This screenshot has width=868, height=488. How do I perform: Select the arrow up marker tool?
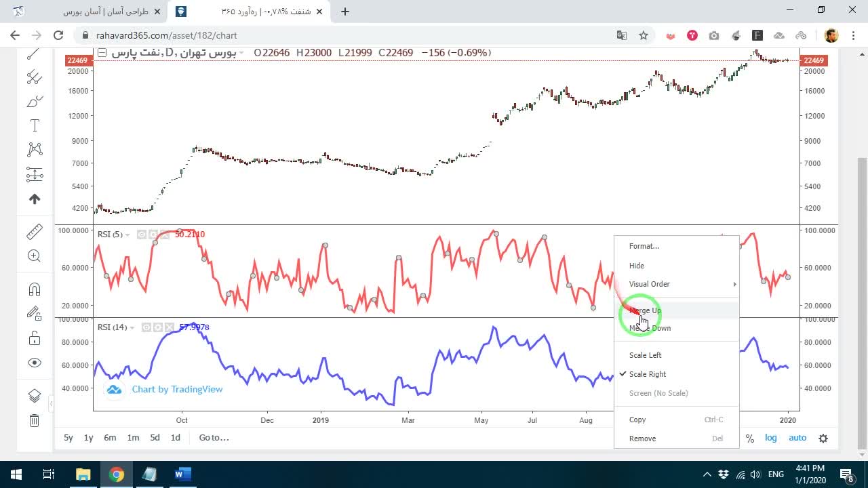click(34, 199)
